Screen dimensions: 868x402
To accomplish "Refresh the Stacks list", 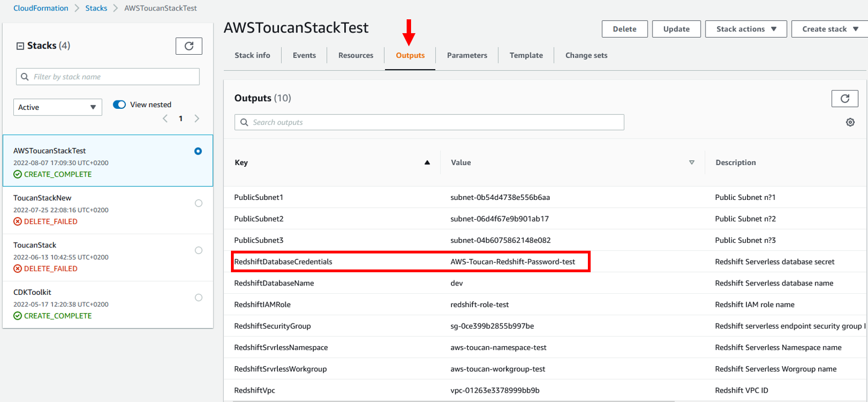I will 189,46.
